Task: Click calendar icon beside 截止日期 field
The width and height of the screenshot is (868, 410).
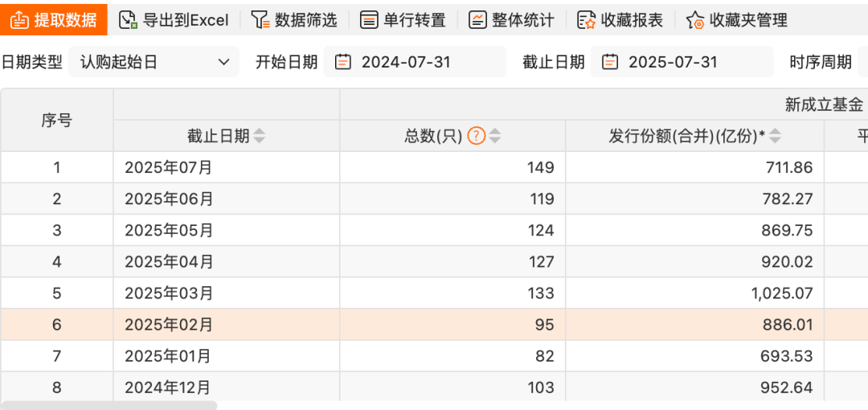Action: click(x=610, y=61)
